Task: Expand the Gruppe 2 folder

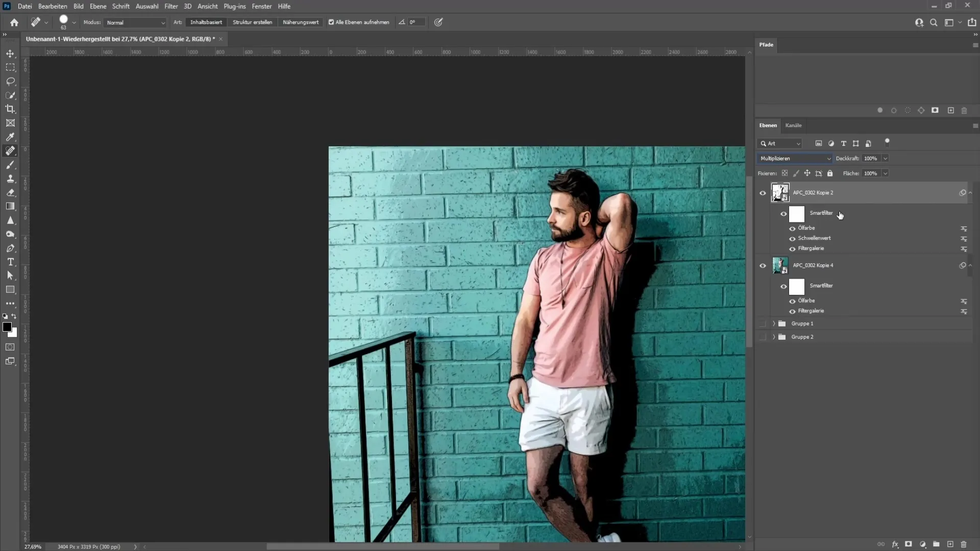Action: pyautogui.click(x=774, y=337)
